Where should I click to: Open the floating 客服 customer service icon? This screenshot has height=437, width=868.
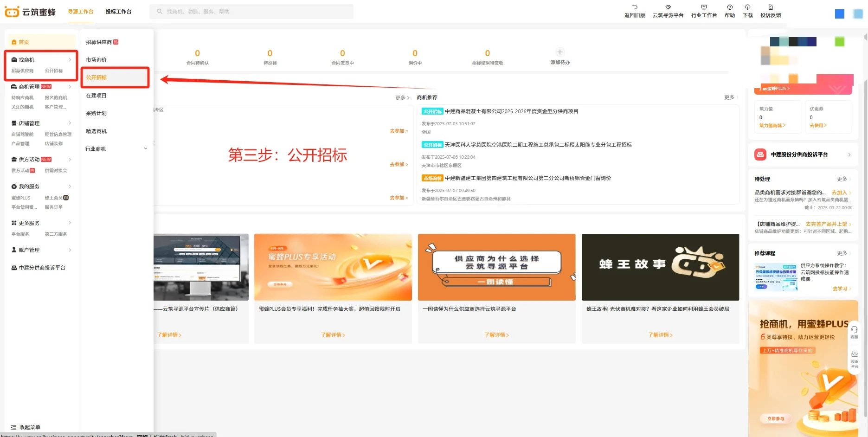(x=855, y=330)
